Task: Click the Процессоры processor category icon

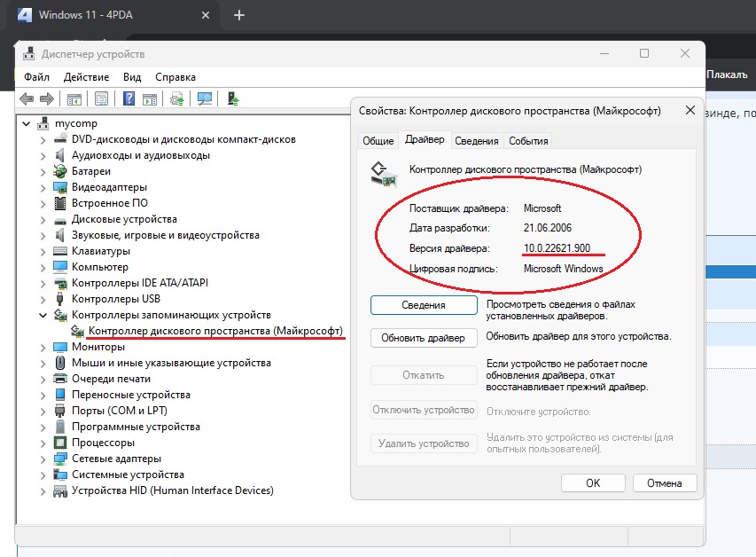Action: click(60, 443)
